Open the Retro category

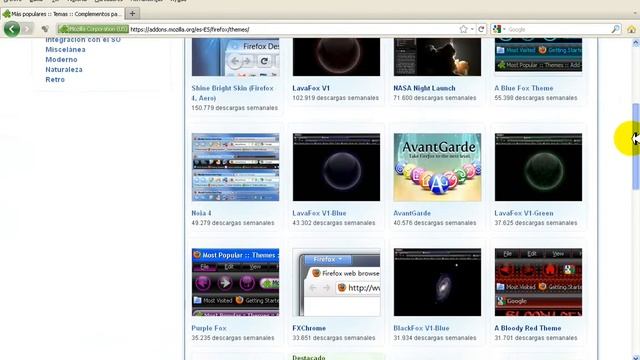coord(55,80)
